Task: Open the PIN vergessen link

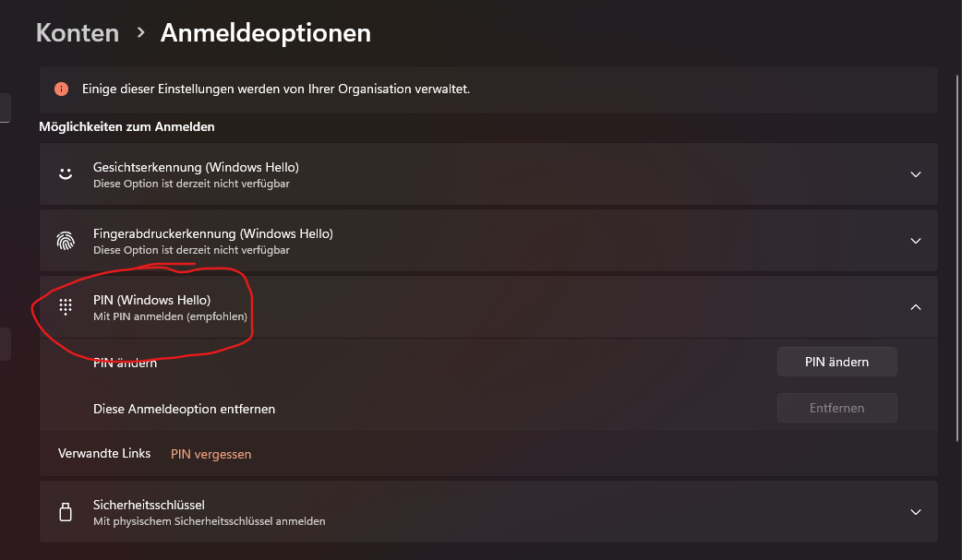Action: (x=210, y=454)
